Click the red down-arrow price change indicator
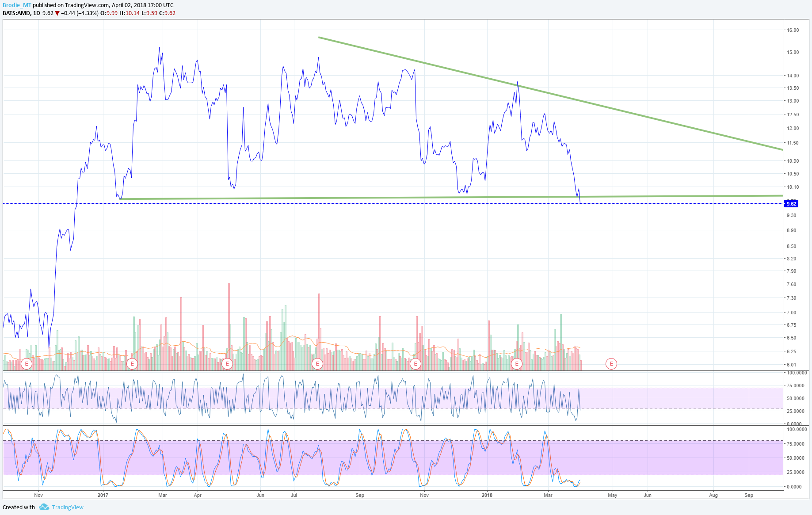Viewport: 812px width, 515px height. (57, 13)
